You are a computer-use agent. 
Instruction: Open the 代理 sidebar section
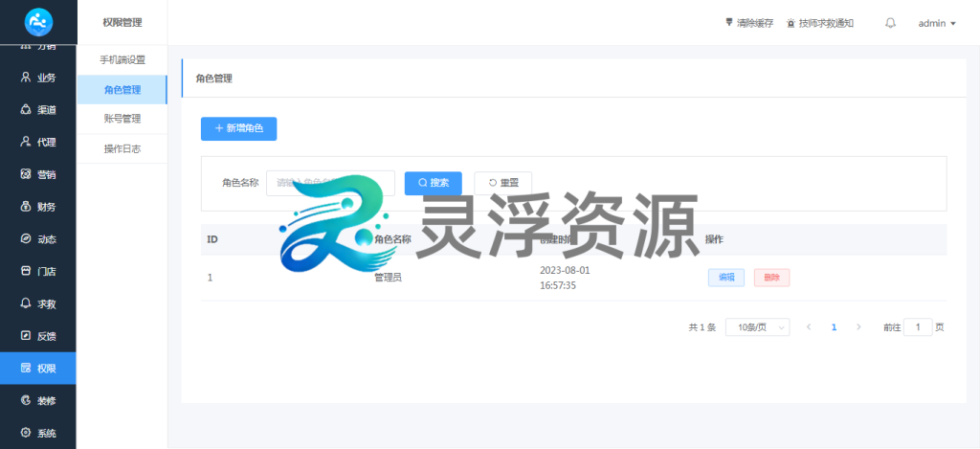tap(38, 142)
